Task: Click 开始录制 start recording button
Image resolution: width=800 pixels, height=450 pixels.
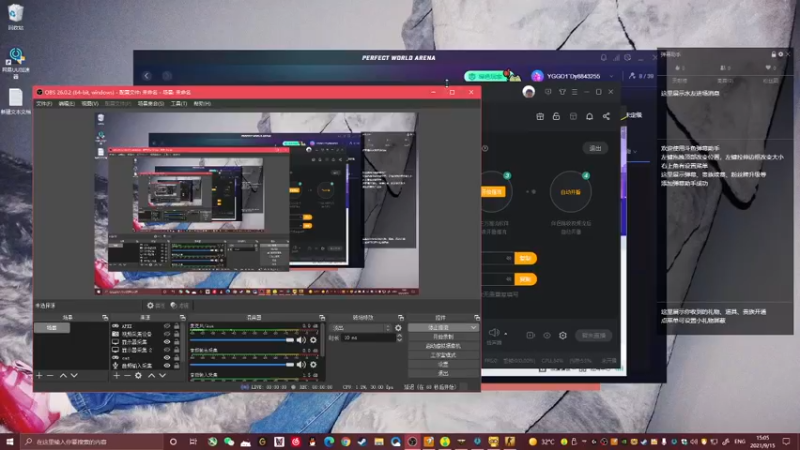Action: (x=443, y=337)
